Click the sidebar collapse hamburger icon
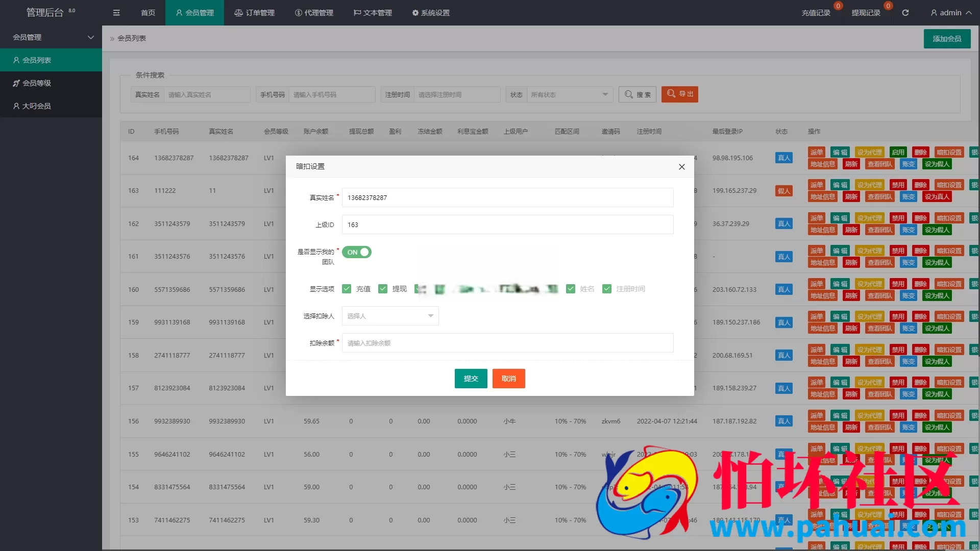Image resolution: width=980 pixels, height=551 pixels. [x=116, y=13]
